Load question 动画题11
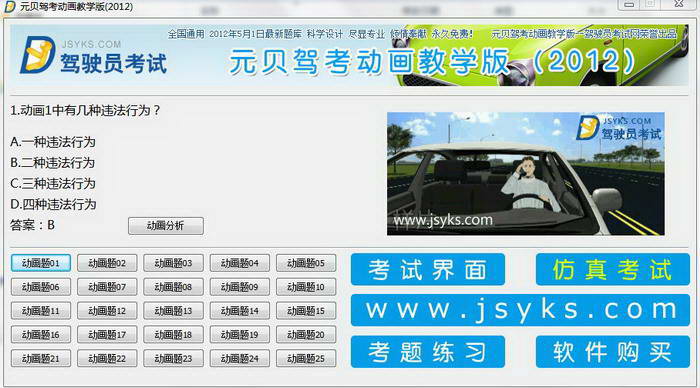Viewport: 700px width, 388px height. pyautogui.click(x=41, y=311)
